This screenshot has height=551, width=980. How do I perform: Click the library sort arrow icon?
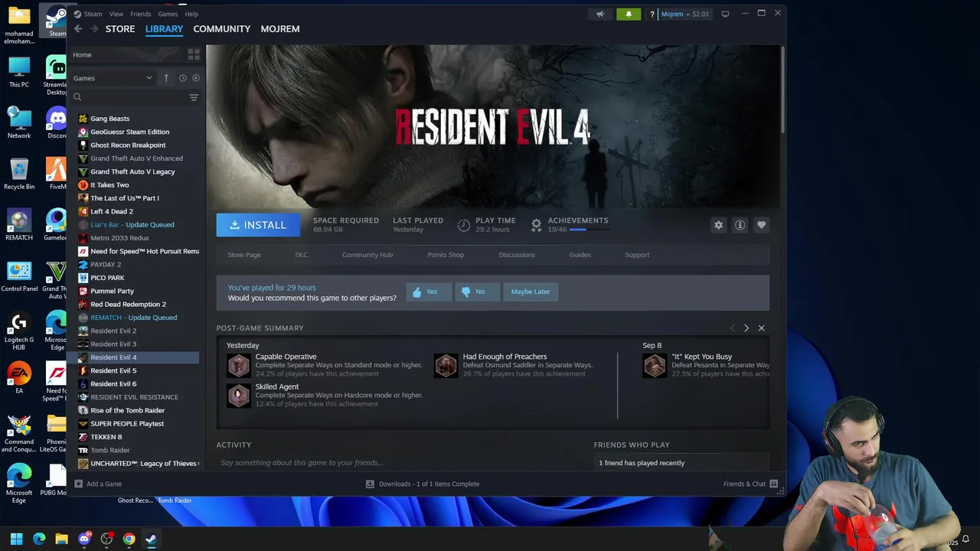(x=166, y=78)
